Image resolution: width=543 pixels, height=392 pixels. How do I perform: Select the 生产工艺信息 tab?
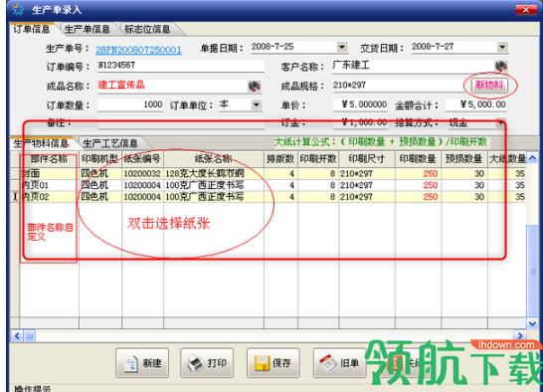110,143
